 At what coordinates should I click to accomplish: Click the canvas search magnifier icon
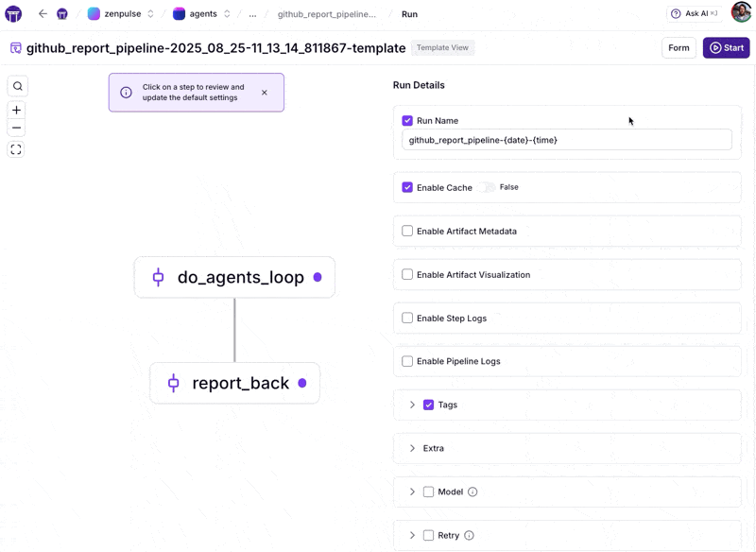[17, 86]
